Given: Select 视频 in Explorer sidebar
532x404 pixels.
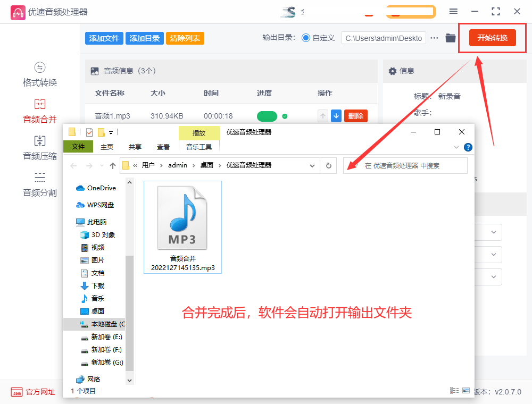Looking at the screenshot, I should click(93, 247).
